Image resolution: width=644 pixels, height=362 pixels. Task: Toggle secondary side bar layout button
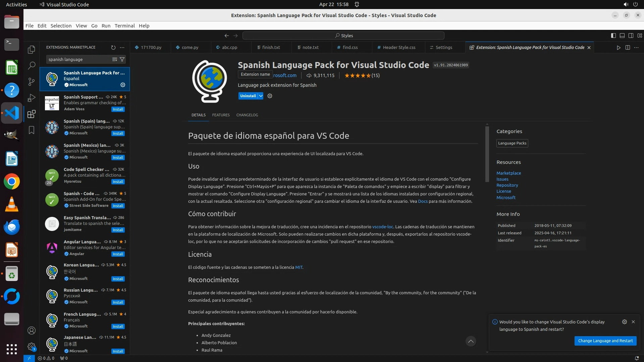click(x=631, y=36)
